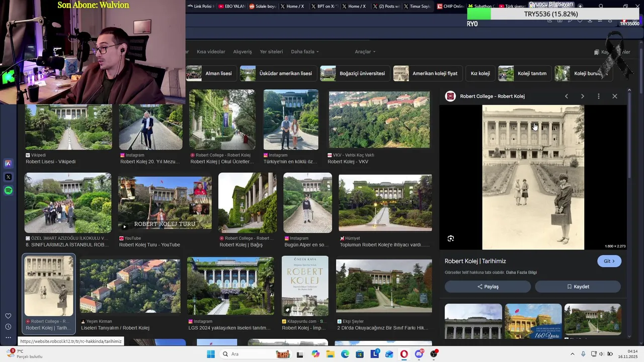Open File Explorer from taskbar
This screenshot has height=362, width=644.
pos(331,354)
